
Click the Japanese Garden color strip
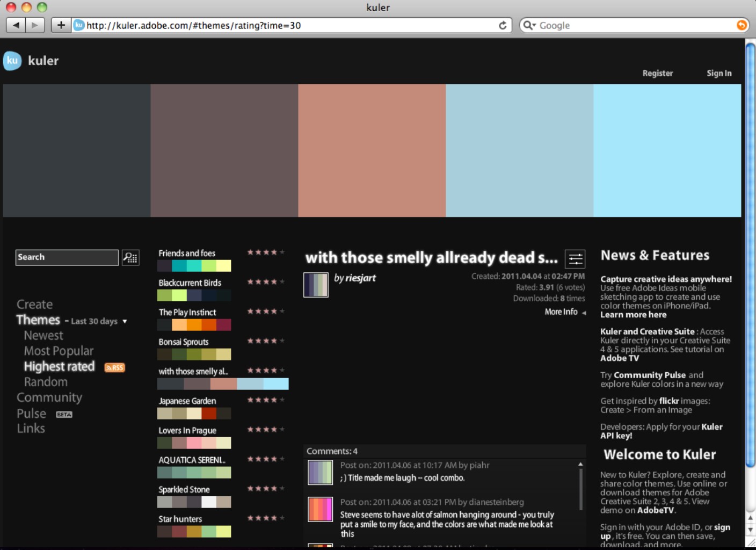tap(194, 414)
